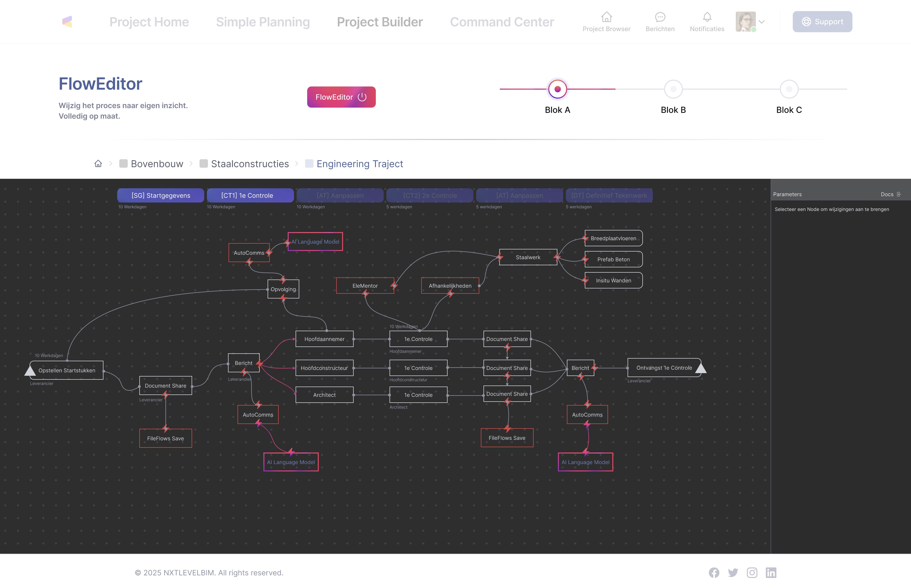Open the LinkedIn footer icon
Screen dimensions: 911x588
[x=771, y=572]
